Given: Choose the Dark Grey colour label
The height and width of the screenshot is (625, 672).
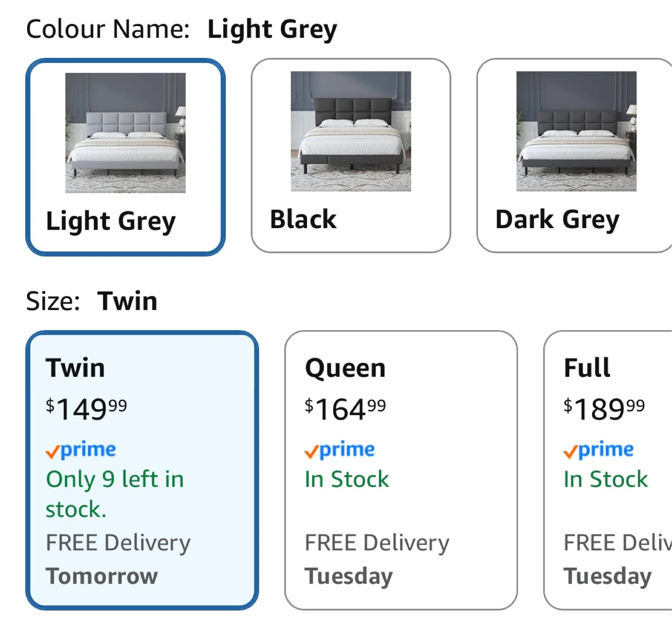Looking at the screenshot, I should point(557,219).
